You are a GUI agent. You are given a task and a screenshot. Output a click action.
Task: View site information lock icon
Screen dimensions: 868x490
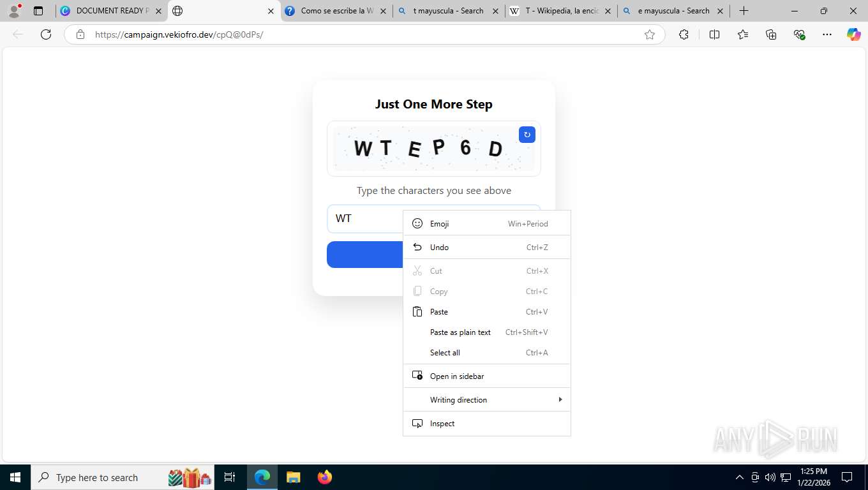pos(80,34)
